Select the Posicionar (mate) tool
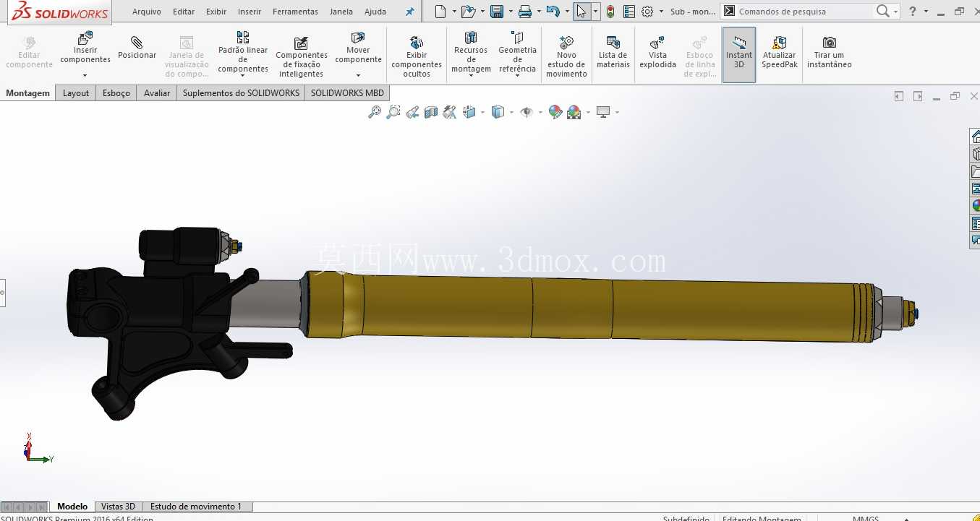 (x=137, y=48)
